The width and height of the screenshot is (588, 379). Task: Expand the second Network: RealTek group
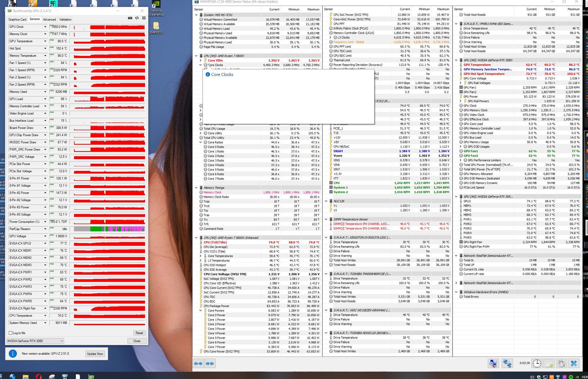(x=456, y=283)
